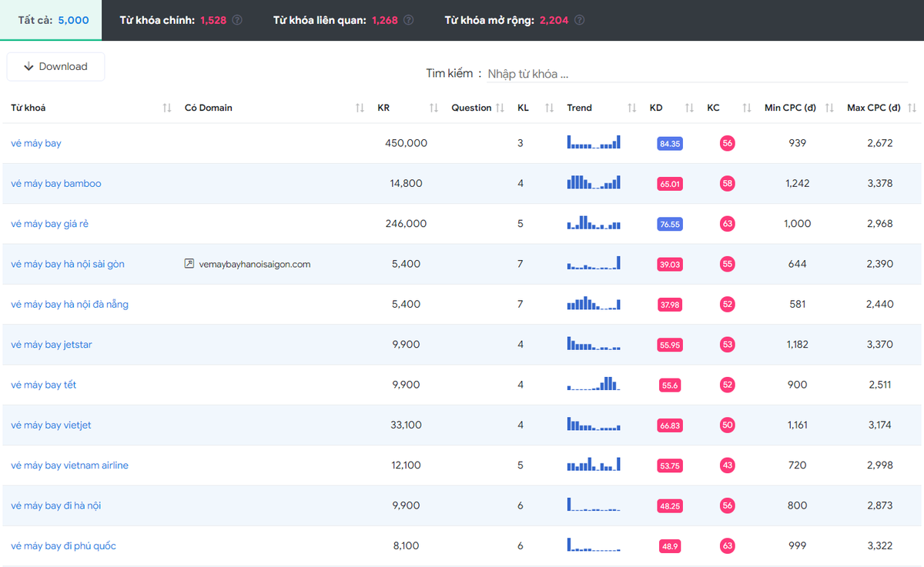Open external link icon for vemaybayhanoisaigon.com
This screenshot has height=567, width=924.
pyautogui.click(x=189, y=264)
